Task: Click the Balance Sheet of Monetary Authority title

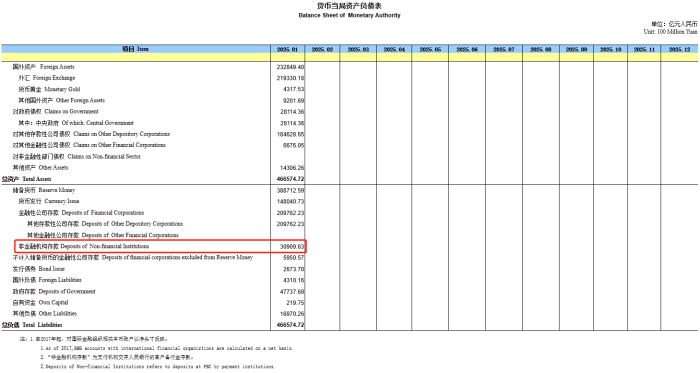Action: pos(350,15)
